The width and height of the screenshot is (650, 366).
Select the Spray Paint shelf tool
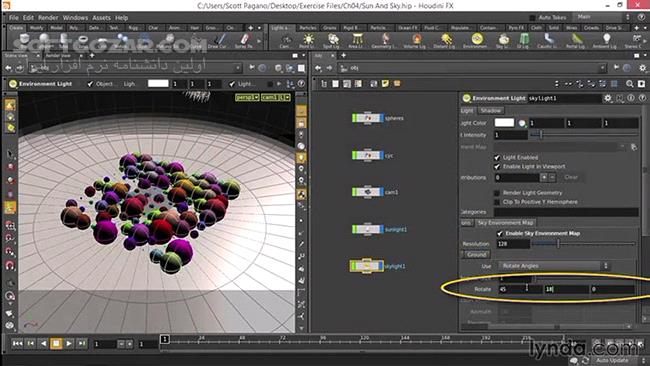point(245,41)
